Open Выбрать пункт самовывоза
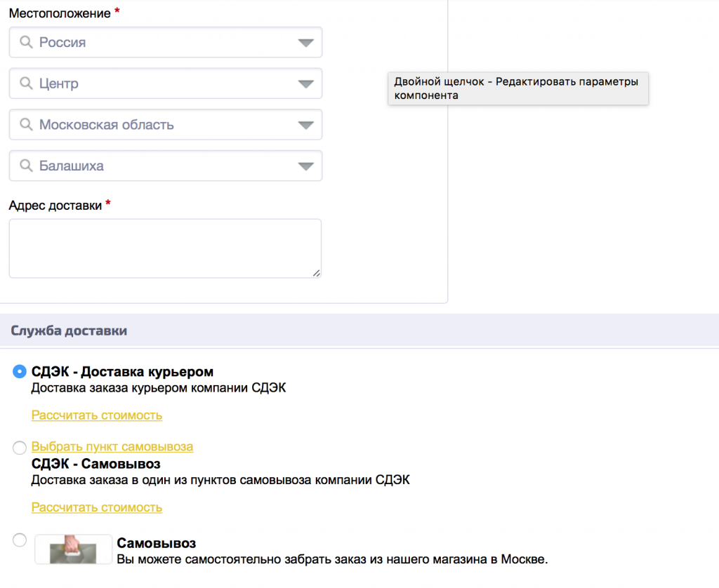 pos(111,447)
